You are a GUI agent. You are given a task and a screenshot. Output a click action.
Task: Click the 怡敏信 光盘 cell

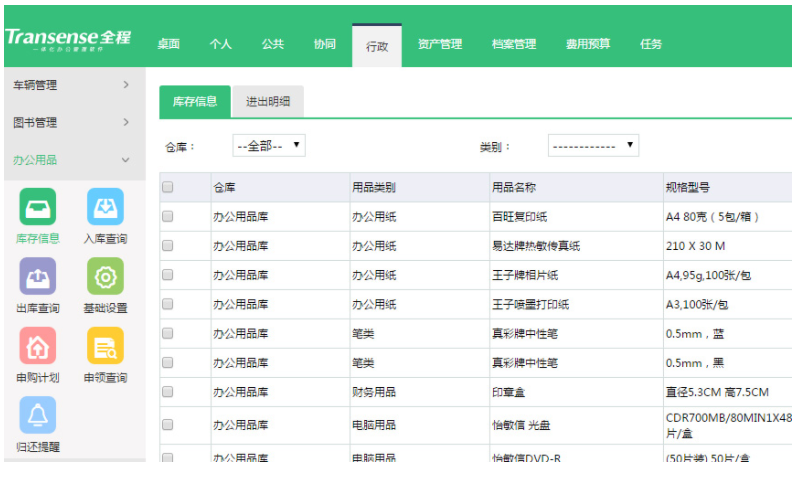pyautogui.click(x=576, y=426)
